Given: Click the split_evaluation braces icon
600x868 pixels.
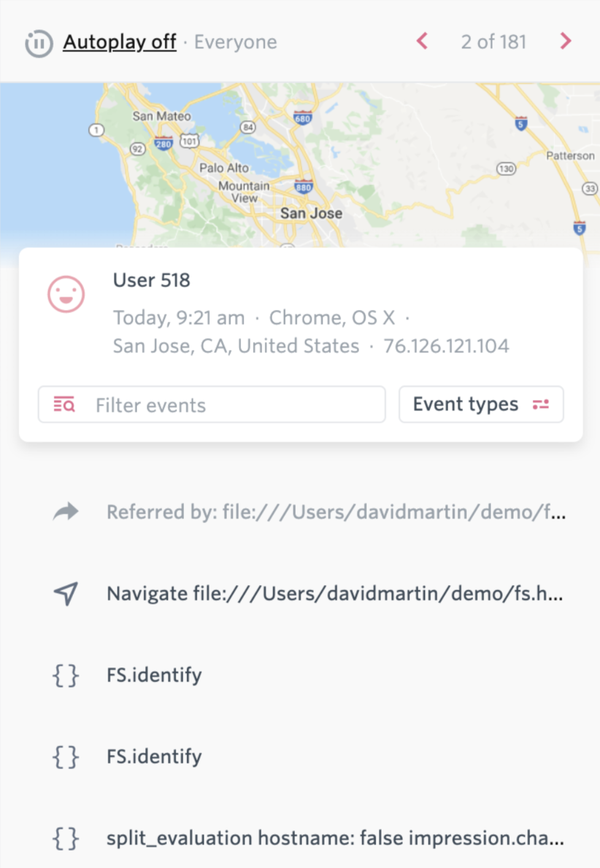Looking at the screenshot, I should point(66,838).
